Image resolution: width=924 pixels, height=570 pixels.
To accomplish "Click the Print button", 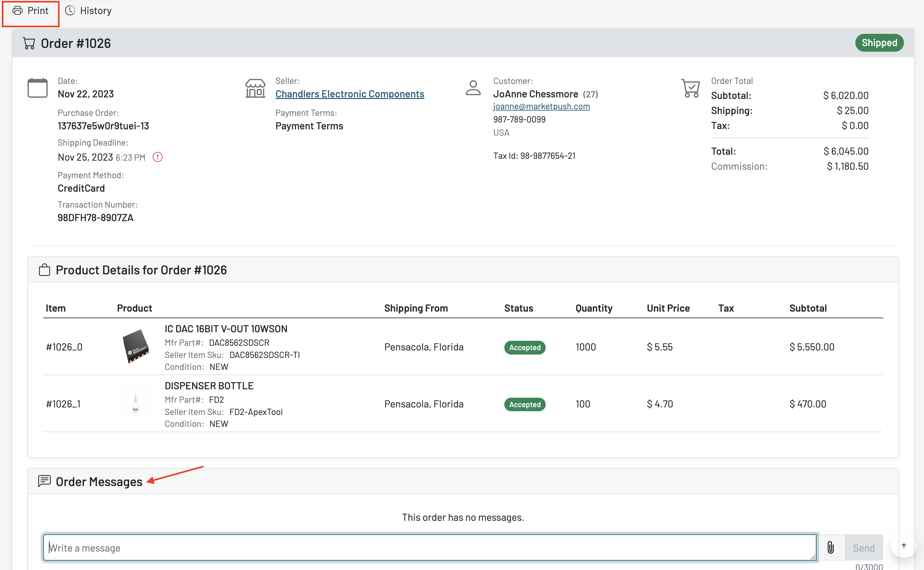I will [31, 11].
